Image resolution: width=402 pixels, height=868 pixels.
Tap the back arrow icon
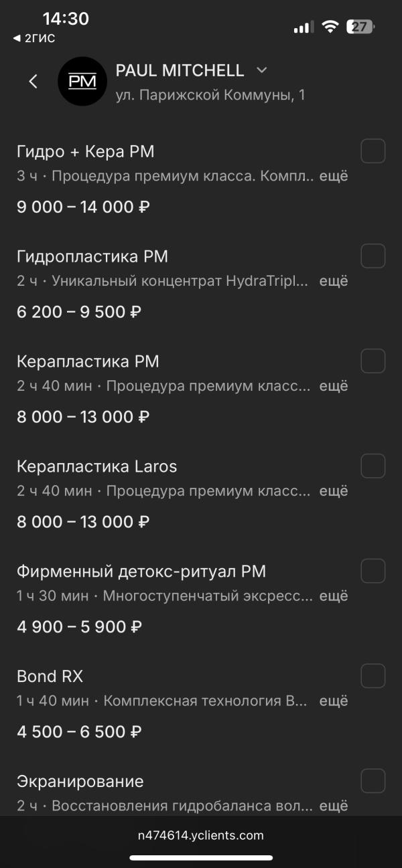point(33,82)
